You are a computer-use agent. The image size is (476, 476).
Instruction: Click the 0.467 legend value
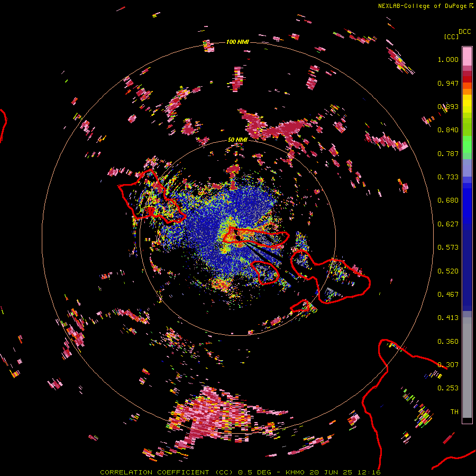[x=448, y=295]
